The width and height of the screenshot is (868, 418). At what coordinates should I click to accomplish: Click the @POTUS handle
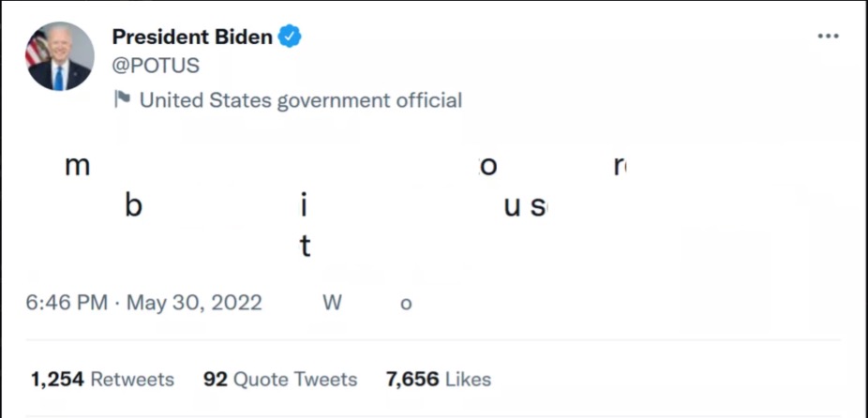(x=156, y=66)
